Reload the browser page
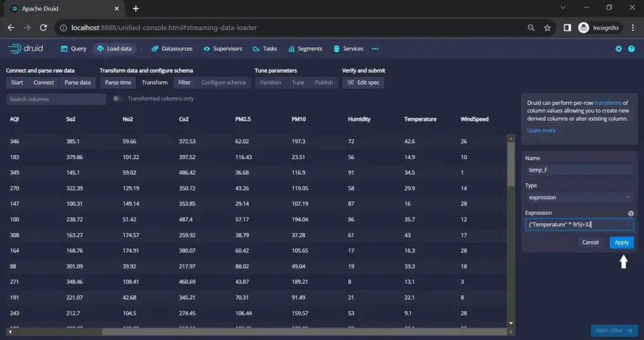The height and width of the screenshot is (340, 644). pos(43,28)
